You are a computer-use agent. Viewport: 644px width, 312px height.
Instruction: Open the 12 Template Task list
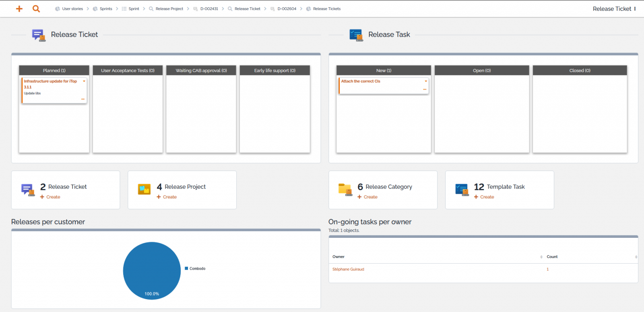pos(499,187)
